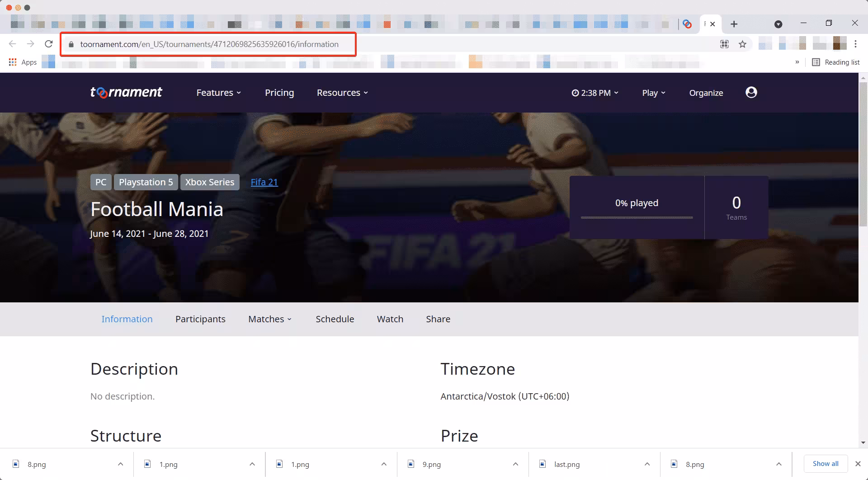Expand the Matches tab dropdown

tap(270, 319)
